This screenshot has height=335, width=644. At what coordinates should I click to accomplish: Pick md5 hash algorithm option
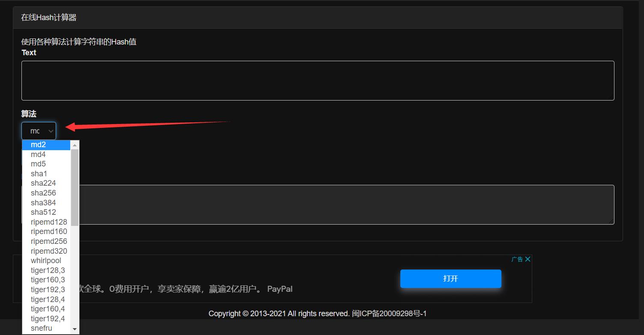pos(46,164)
